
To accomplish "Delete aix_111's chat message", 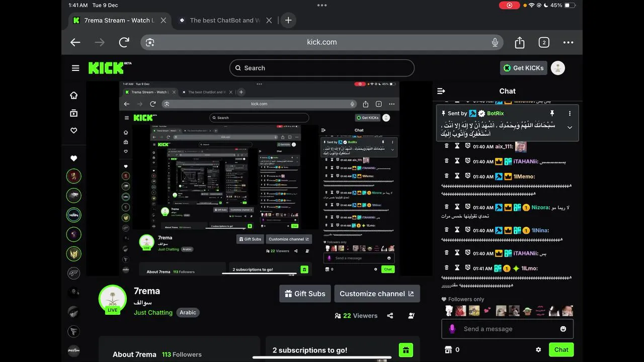I will pos(446,146).
